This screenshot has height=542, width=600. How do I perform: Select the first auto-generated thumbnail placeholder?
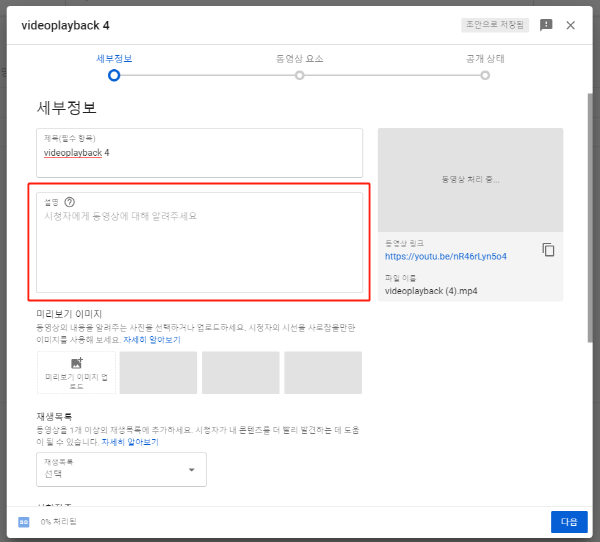[x=158, y=372]
